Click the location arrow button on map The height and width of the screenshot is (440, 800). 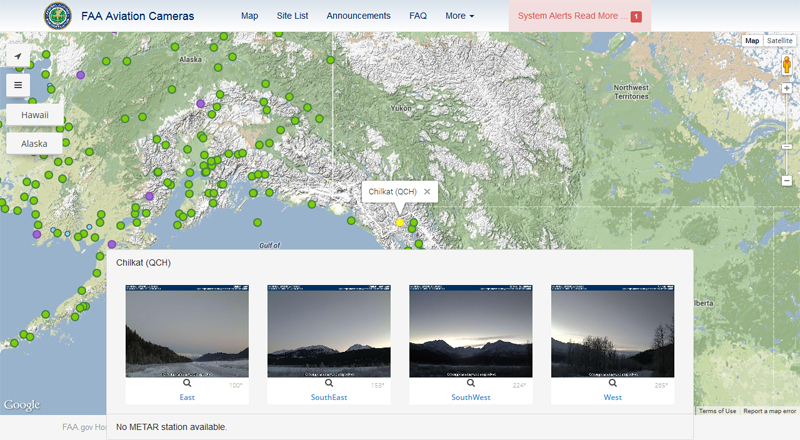(x=18, y=56)
